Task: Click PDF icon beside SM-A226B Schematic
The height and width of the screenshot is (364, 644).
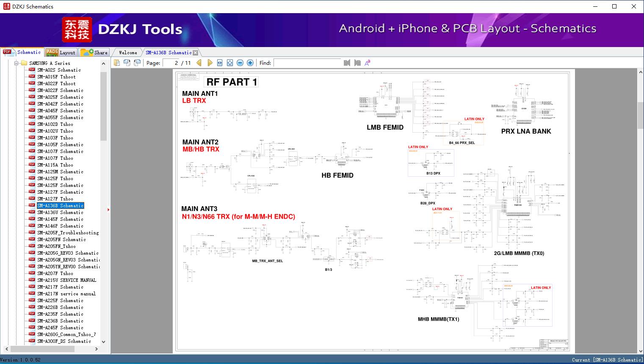Action: pyautogui.click(x=32, y=307)
